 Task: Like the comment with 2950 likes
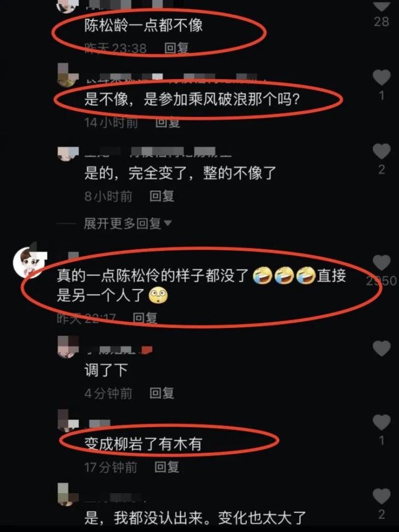pyautogui.click(x=382, y=262)
